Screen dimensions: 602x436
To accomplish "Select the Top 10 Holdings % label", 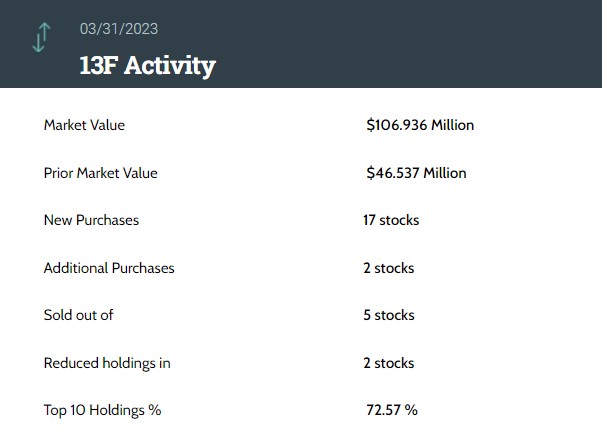I will coord(102,410).
